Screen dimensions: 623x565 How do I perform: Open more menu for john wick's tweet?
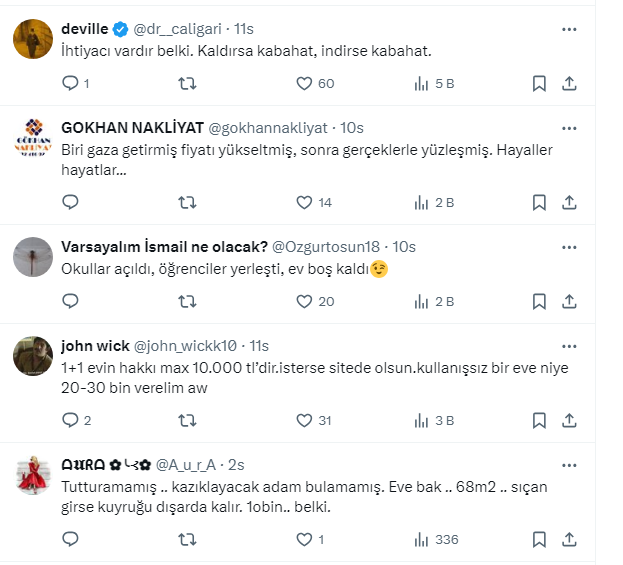coord(569,345)
